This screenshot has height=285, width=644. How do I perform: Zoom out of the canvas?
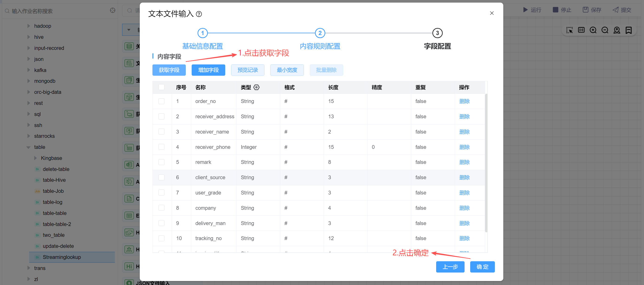coord(605,30)
